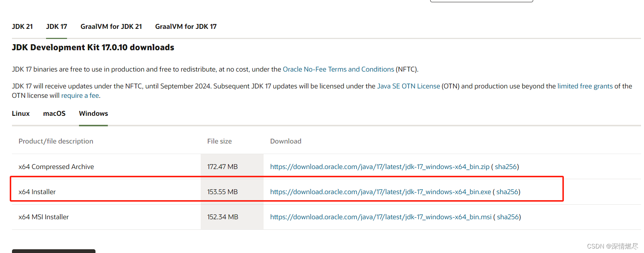This screenshot has width=644, height=253.
Task: Open the Java SE OTN License link
Action: (x=408, y=86)
